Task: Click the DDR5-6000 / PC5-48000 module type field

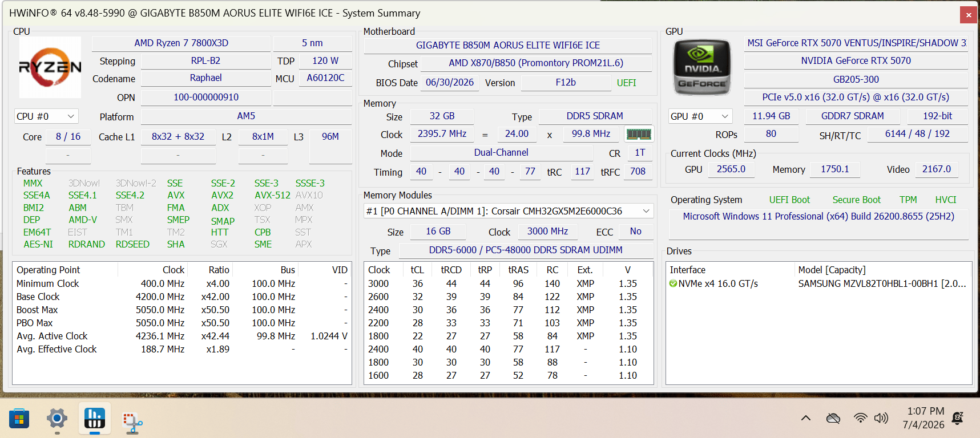Action: pyautogui.click(x=526, y=250)
